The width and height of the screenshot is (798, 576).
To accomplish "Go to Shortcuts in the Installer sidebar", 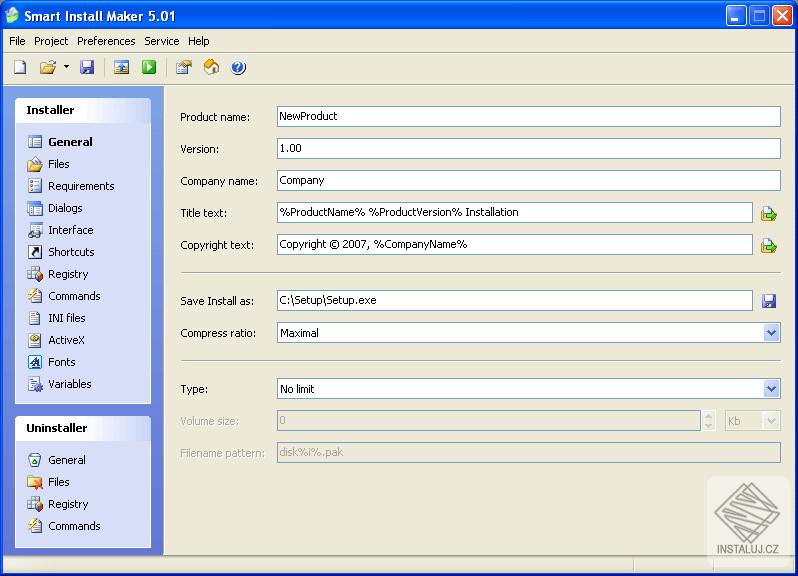I will 71,252.
